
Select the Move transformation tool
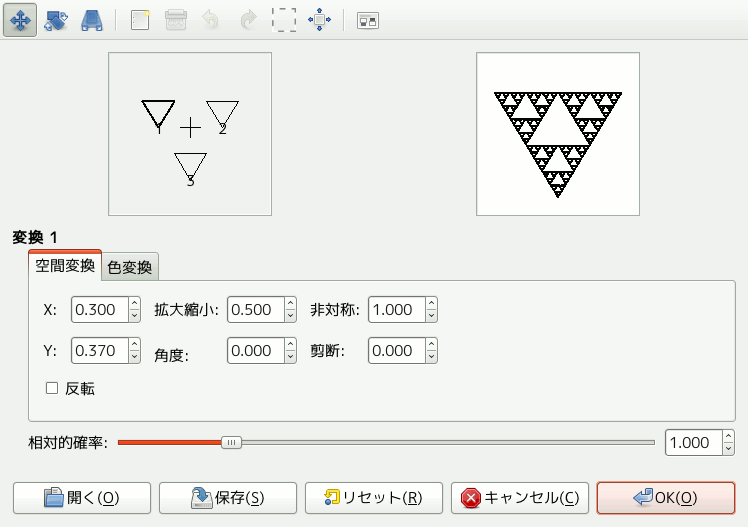pyautogui.click(x=19, y=20)
